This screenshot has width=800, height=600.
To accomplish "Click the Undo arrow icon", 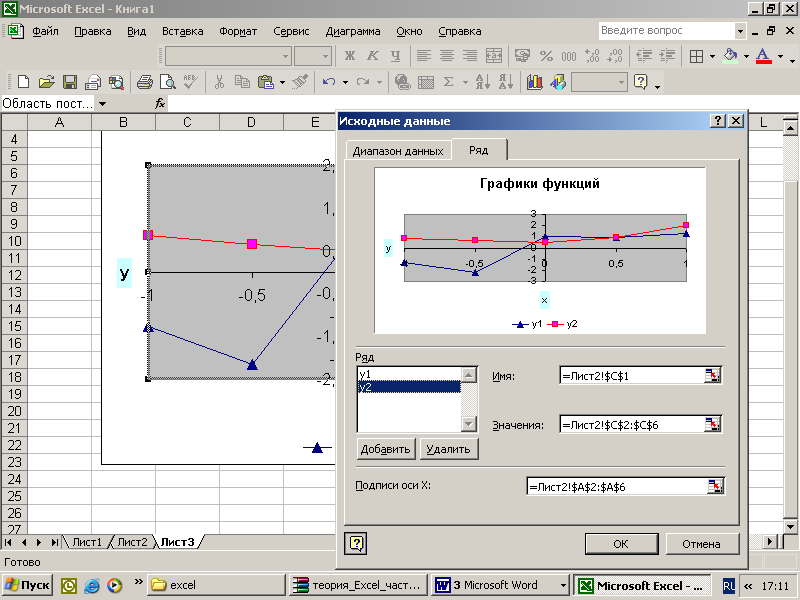I will click(x=329, y=82).
